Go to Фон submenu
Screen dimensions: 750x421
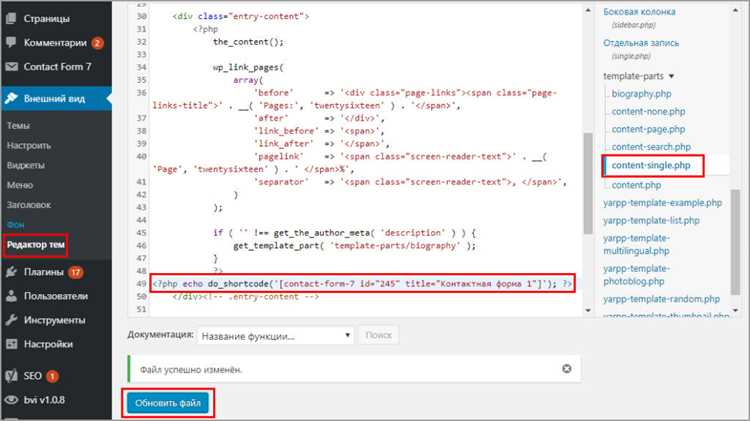coord(16,224)
